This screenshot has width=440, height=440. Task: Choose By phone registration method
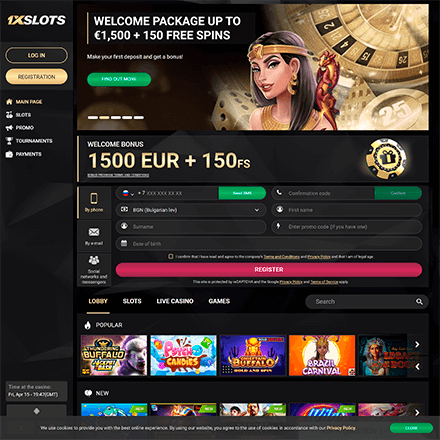coord(94,202)
